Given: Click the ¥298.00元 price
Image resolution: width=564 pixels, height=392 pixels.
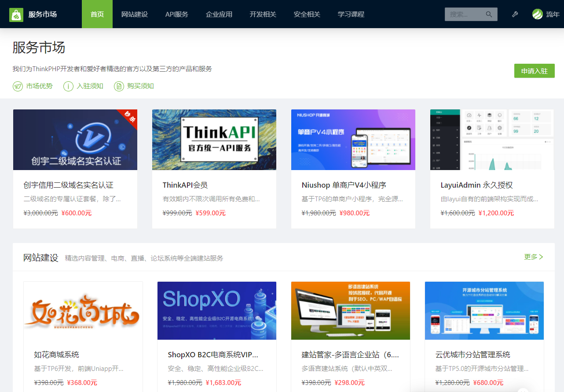Looking at the screenshot, I should (x=349, y=383).
